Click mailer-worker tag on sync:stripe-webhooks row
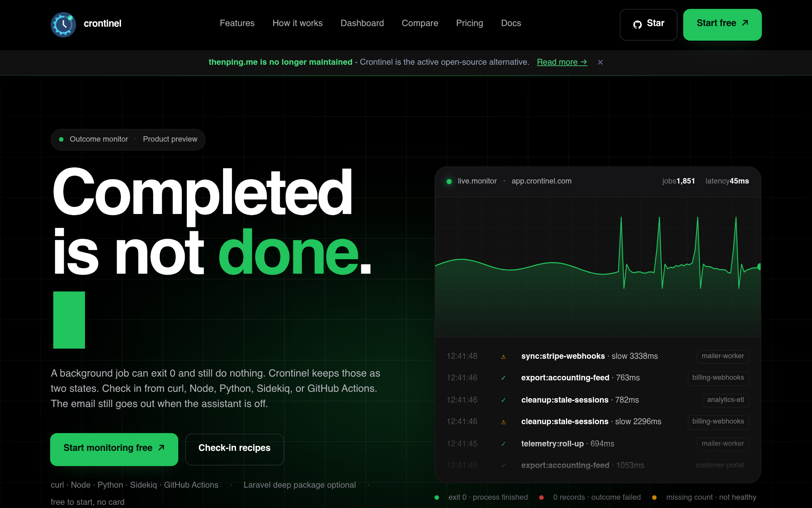812x508 pixels. click(x=723, y=356)
